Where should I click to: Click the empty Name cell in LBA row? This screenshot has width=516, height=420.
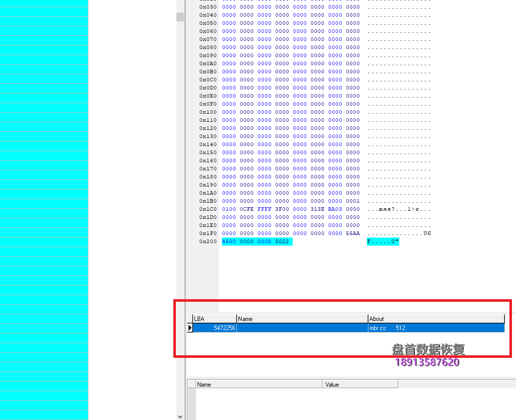[302, 328]
